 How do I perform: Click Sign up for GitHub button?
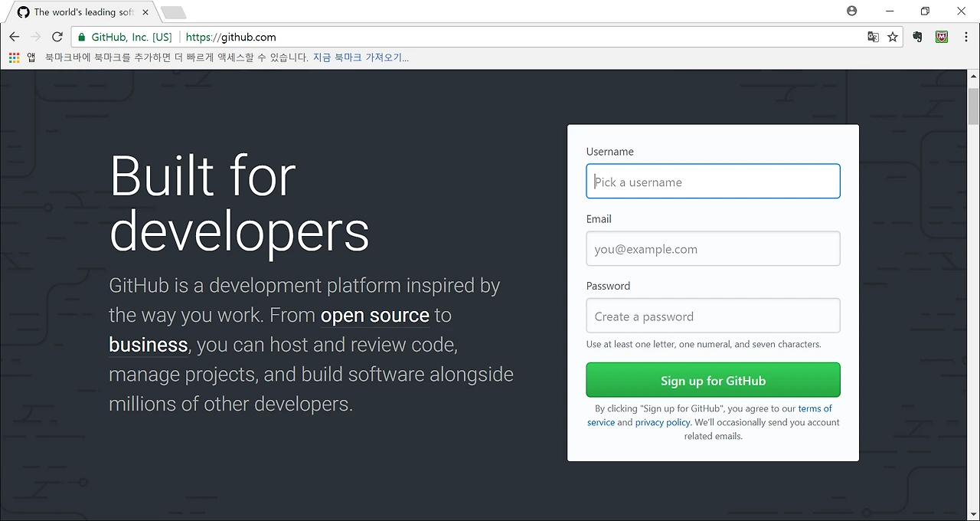click(x=713, y=380)
